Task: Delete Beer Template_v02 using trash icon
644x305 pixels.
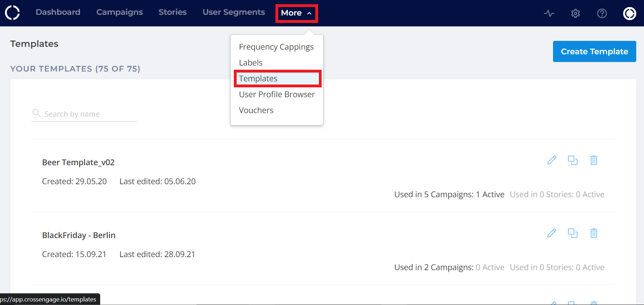Action: (594, 160)
